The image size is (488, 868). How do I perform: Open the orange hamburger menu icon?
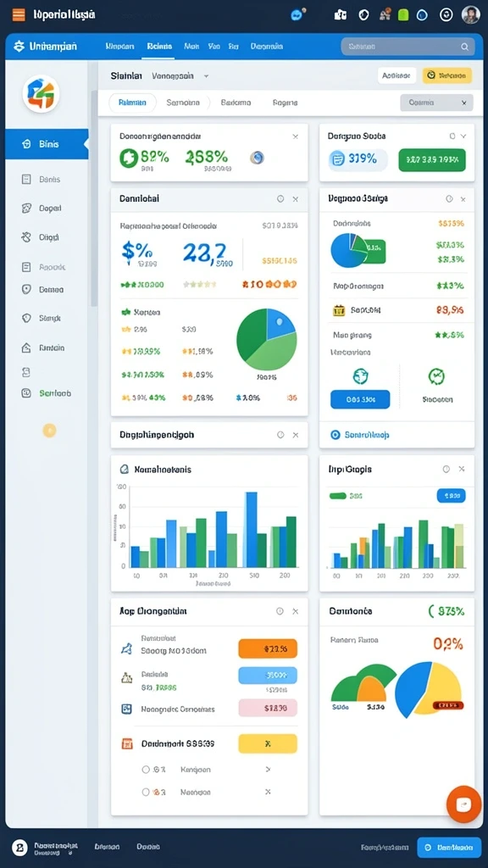click(x=19, y=15)
